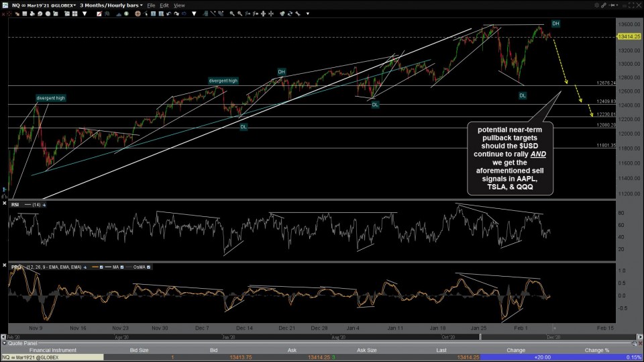Click the Change value +20.00
Screen dimensions: 644x362
coord(542,357)
